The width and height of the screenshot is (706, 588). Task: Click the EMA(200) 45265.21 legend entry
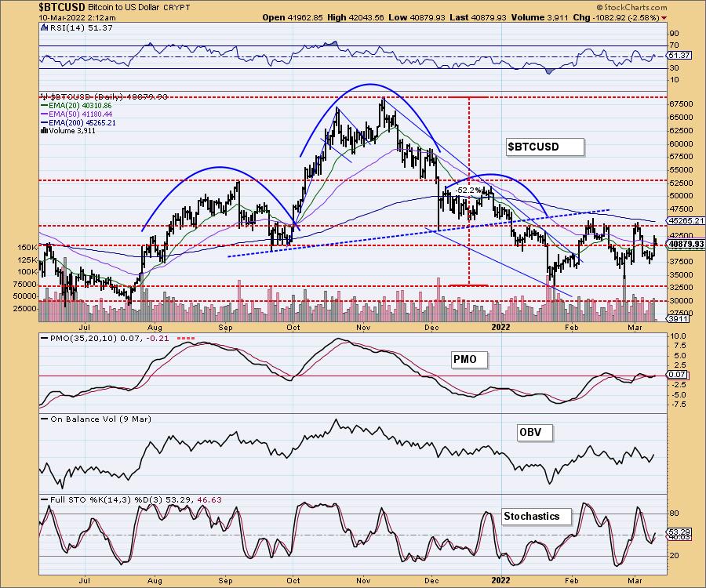tap(78, 122)
